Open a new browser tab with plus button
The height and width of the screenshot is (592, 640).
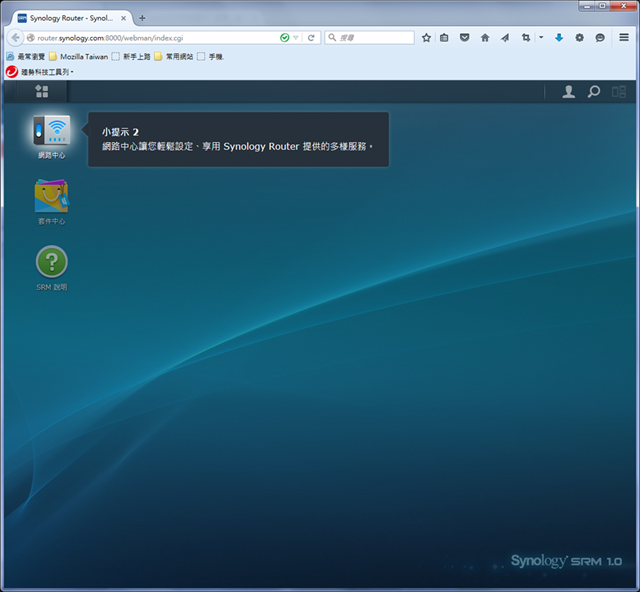pyautogui.click(x=142, y=18)
